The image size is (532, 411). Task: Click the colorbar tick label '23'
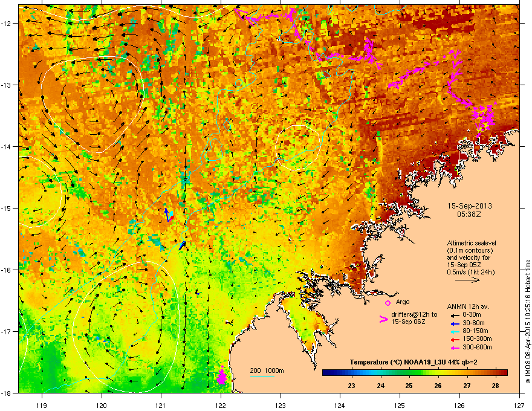(351, 386)
